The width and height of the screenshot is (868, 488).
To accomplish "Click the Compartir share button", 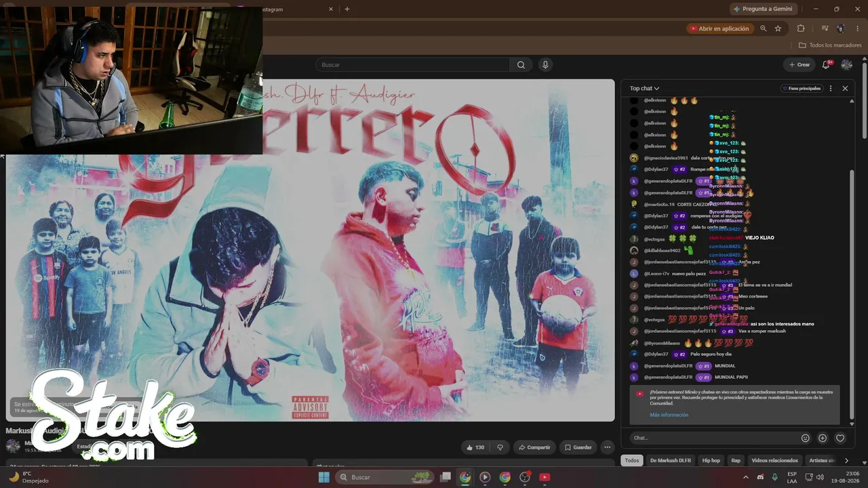I will (x=534, y=447).
